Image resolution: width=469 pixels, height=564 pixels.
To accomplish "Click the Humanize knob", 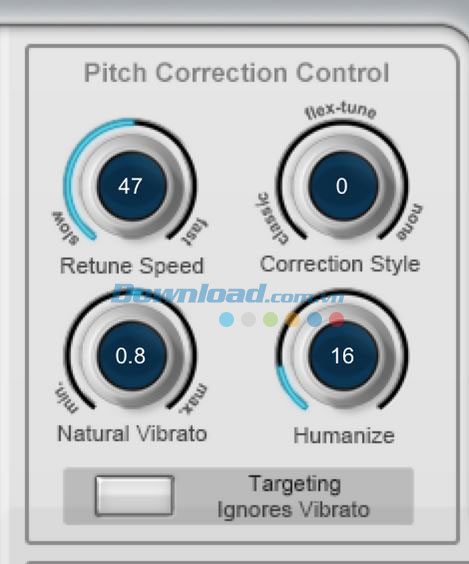I will pos(342,355).
